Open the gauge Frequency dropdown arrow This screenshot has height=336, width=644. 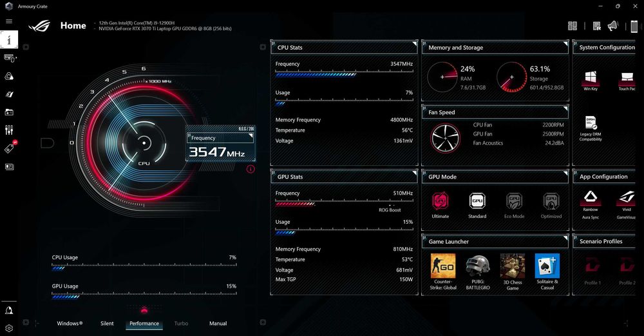pos(251,135)
